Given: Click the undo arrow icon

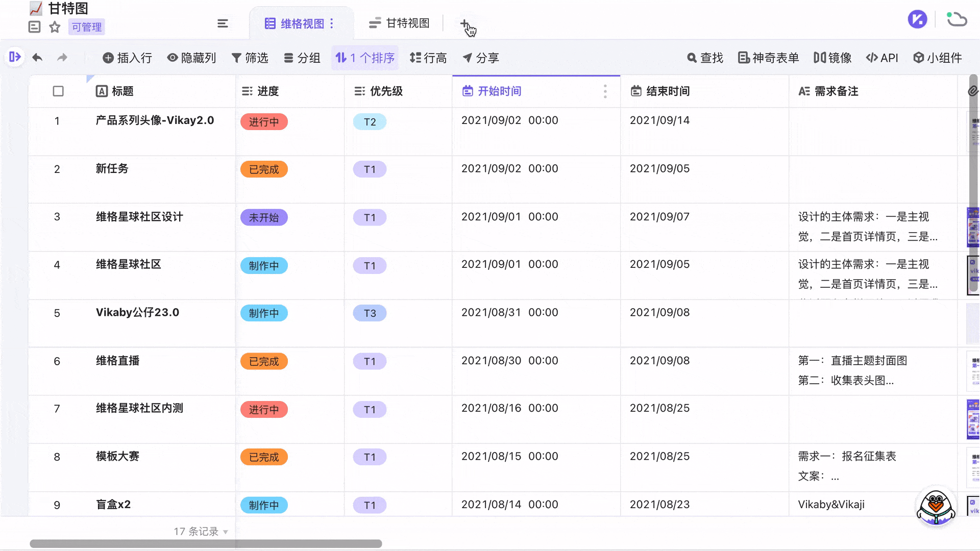Looking at the screenshot, I should pos(37,58).
